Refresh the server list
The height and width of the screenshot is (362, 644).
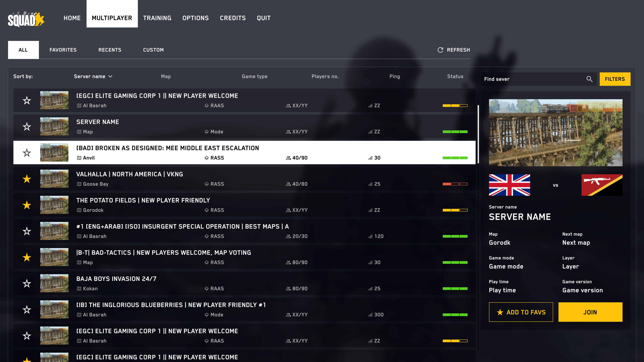click(453, 50)
